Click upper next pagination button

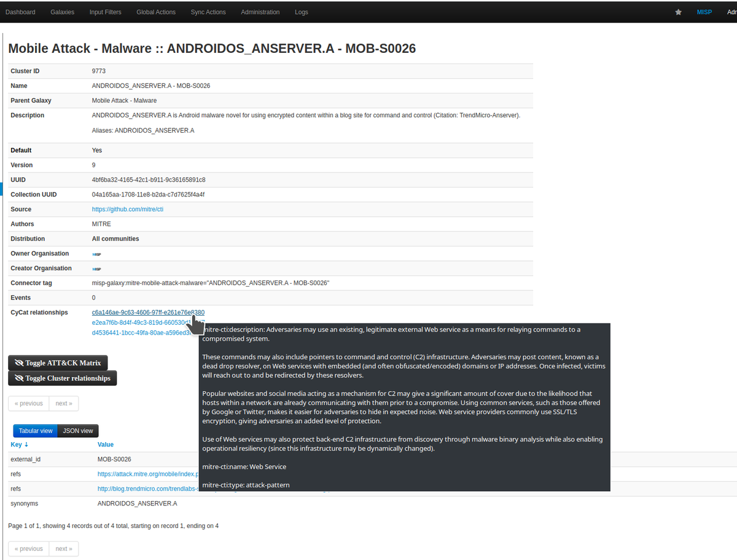(64, 403)
